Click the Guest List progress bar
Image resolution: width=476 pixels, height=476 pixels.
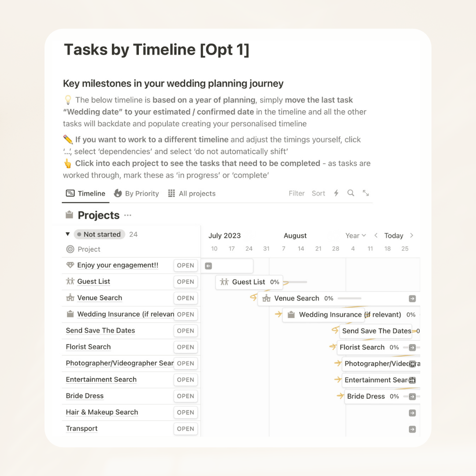point(295,282)
